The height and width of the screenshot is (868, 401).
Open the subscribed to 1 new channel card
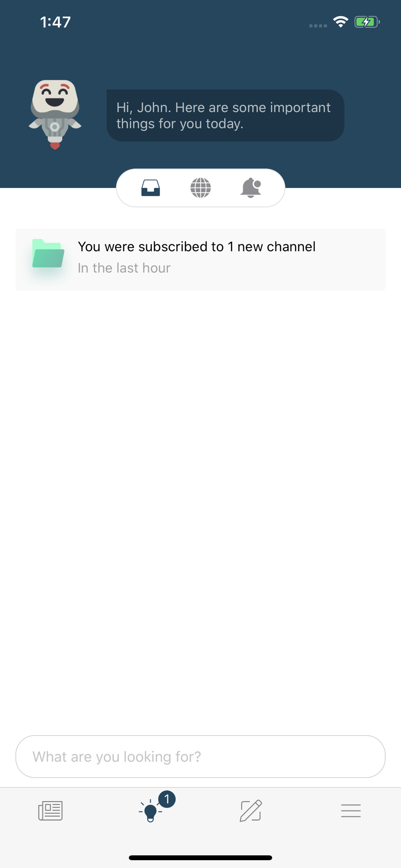200,260
